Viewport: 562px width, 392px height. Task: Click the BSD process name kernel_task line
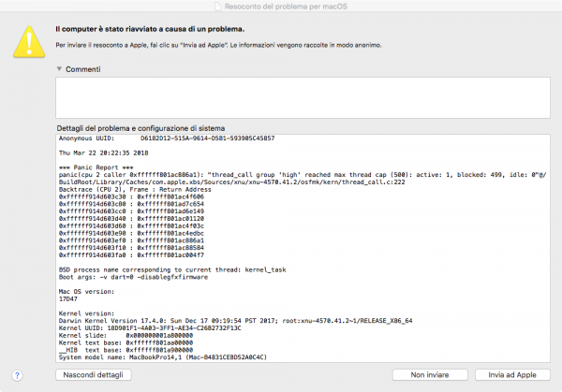(172, 269)
